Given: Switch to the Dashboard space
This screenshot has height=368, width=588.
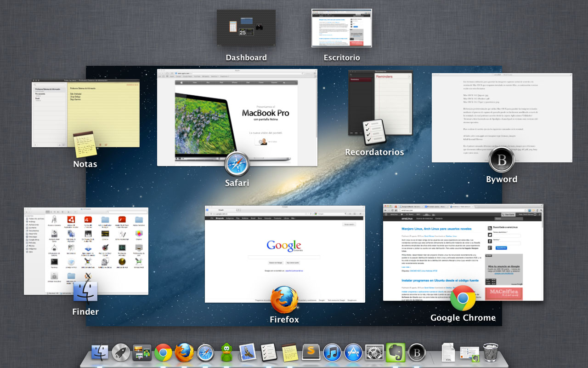Looking at the screenshot, I should 246,28.
